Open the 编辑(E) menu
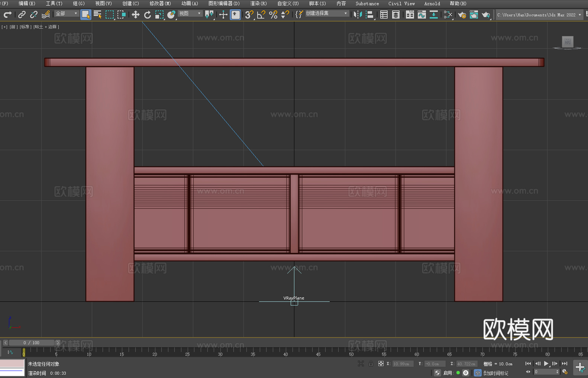 coord(27,3)
